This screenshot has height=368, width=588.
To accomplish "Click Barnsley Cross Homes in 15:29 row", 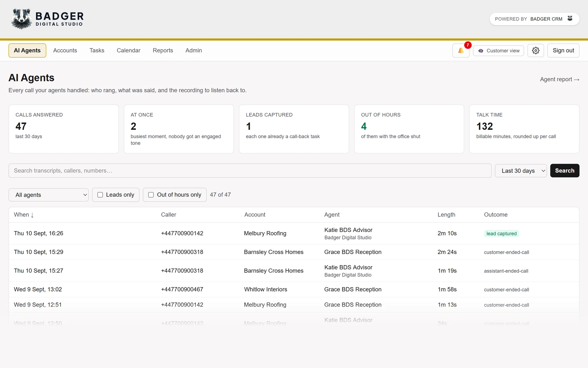I will coord(273,252).
